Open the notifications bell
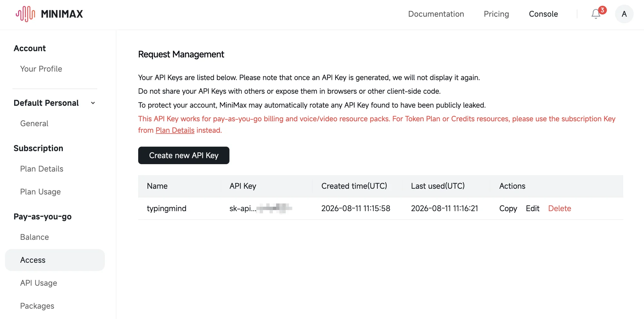 click(596, 14)
